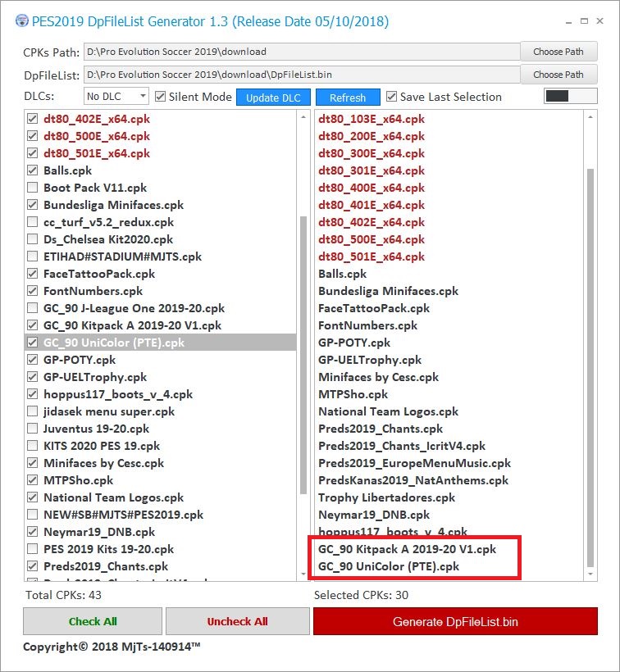Uncheck FontNumbers.cpk checkbox

point(32,291)
